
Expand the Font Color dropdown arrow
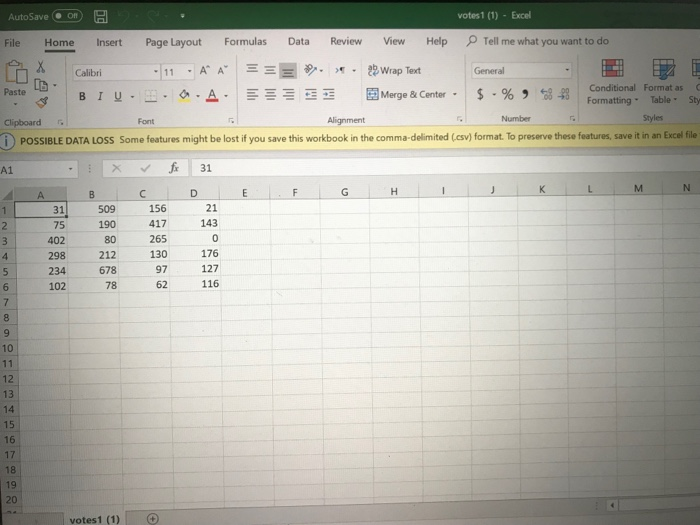pyautogui.click(x=226, y=96)
